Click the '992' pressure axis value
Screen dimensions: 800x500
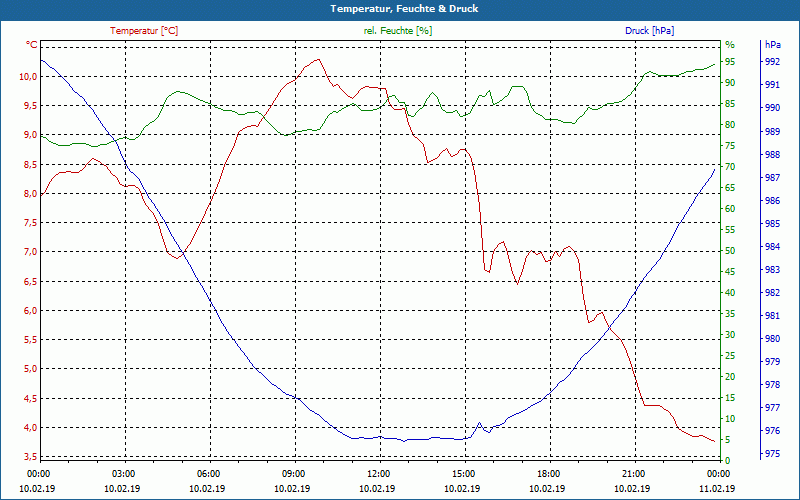pyautogui.click(x=772, y=62)
